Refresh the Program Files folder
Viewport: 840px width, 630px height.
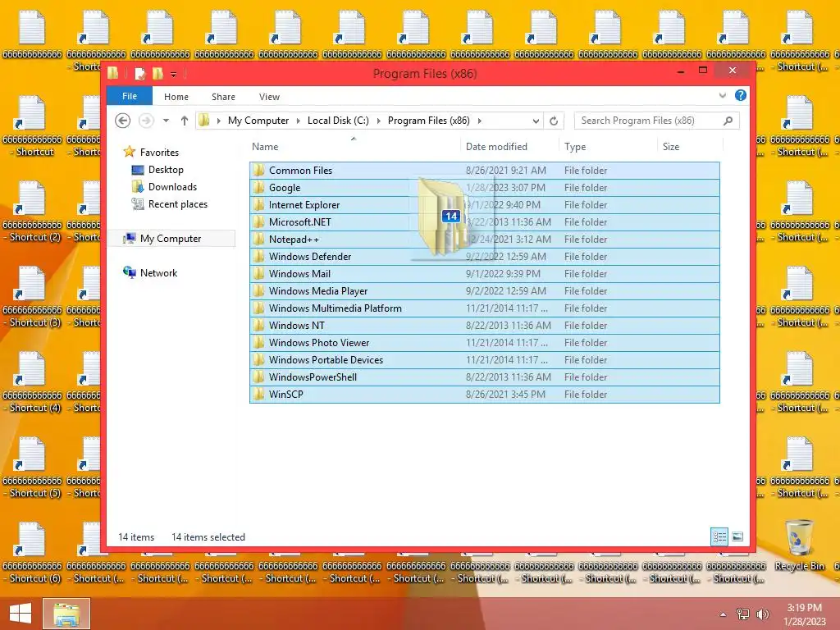click(554, 121)
